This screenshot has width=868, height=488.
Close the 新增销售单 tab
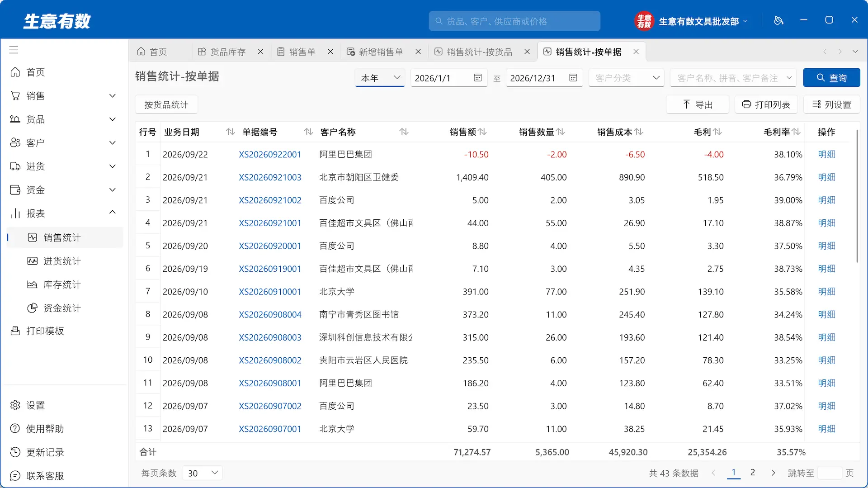tap(418, 52)
